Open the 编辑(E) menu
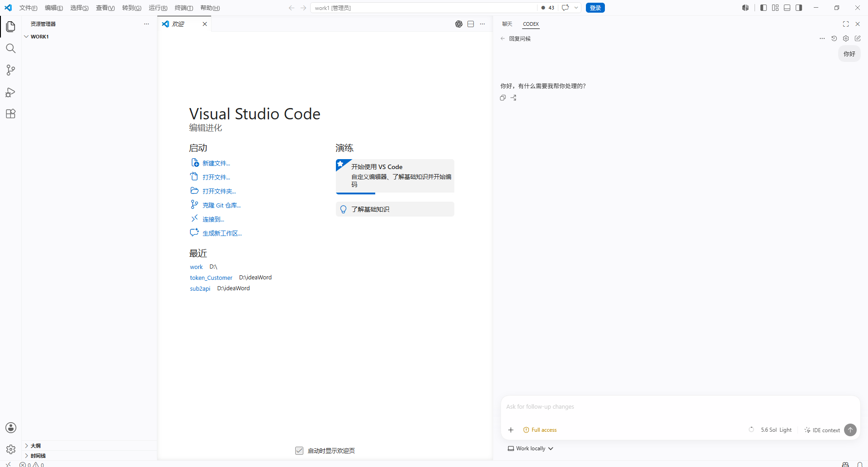The image size is (868, 467). 54,8
